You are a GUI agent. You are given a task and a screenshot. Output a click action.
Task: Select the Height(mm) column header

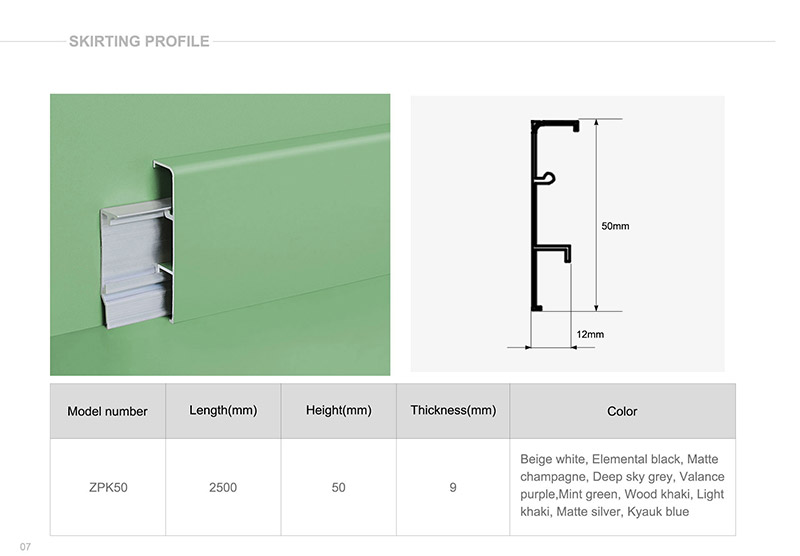(x=339, y=411)
